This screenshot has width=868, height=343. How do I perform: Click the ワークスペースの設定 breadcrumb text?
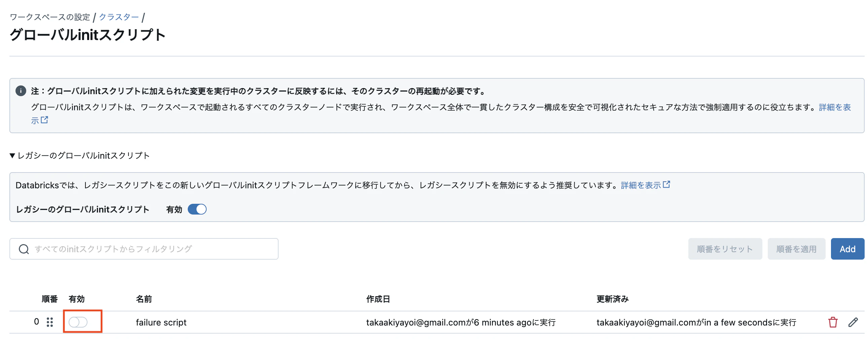[x=50, y=17]
